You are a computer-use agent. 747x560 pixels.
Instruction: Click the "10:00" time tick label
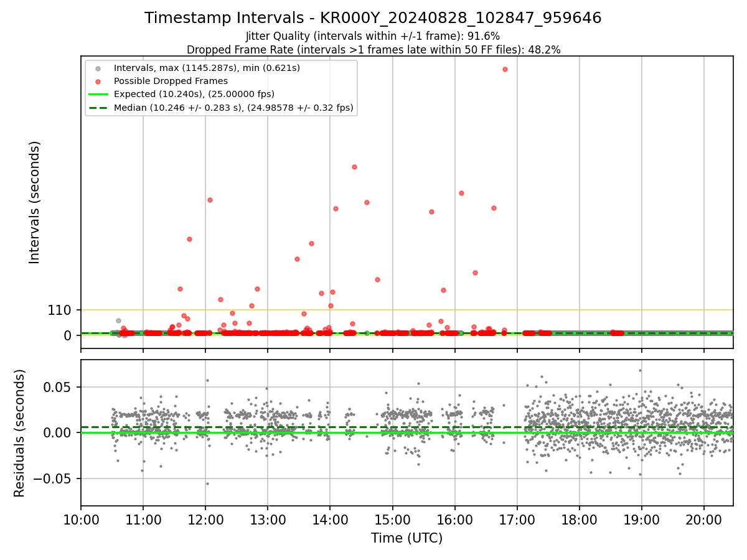pyautogui.click(x=81, y=520)
